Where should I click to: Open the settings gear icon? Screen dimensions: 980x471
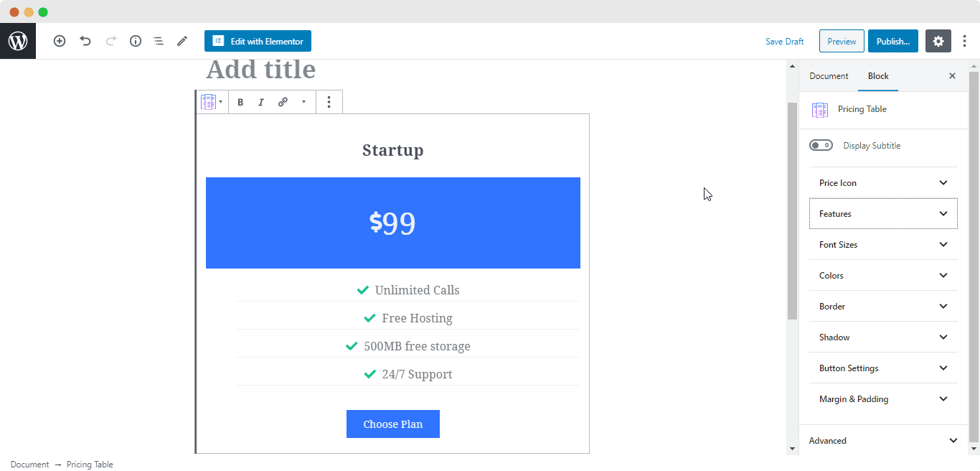pos(938,41)
